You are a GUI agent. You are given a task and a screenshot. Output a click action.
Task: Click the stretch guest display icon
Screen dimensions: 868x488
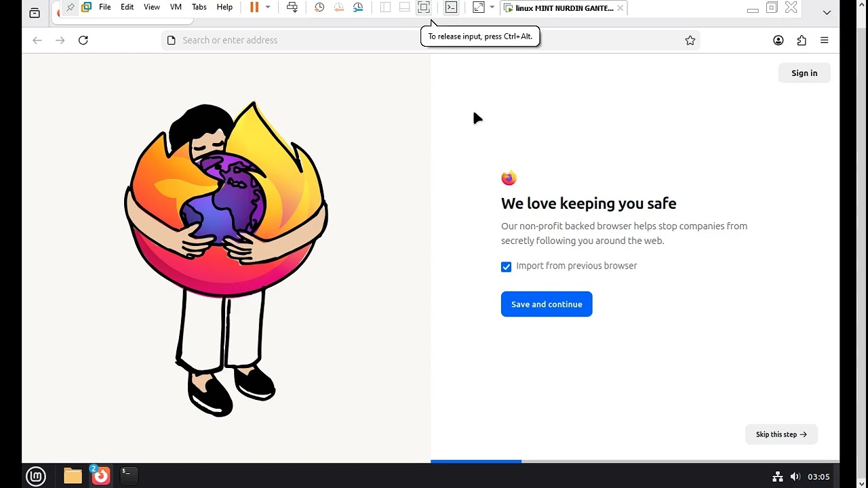pyautogui.click(x=479, y=7)
